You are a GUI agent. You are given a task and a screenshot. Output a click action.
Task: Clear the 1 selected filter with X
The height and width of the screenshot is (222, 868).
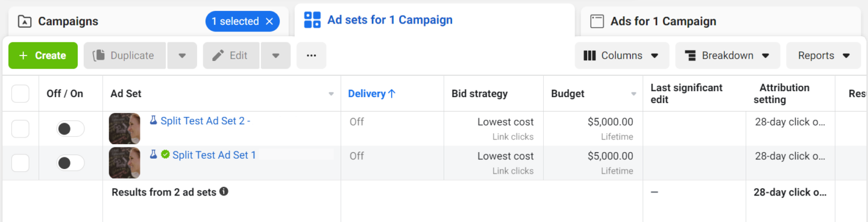click(x=269, y=22)
